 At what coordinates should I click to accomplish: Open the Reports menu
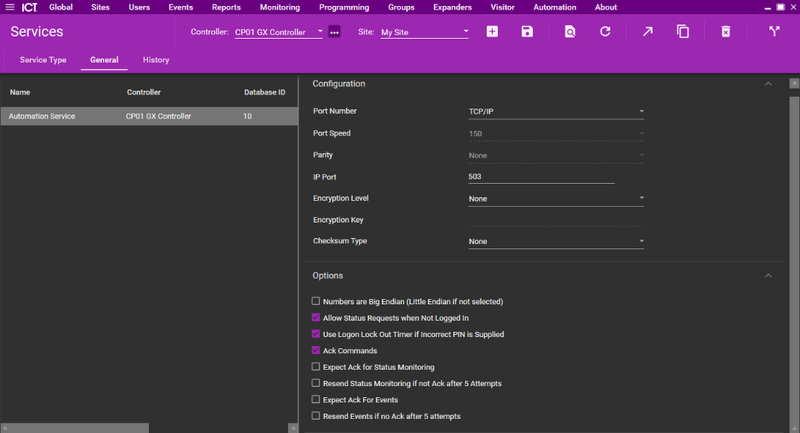226,7
